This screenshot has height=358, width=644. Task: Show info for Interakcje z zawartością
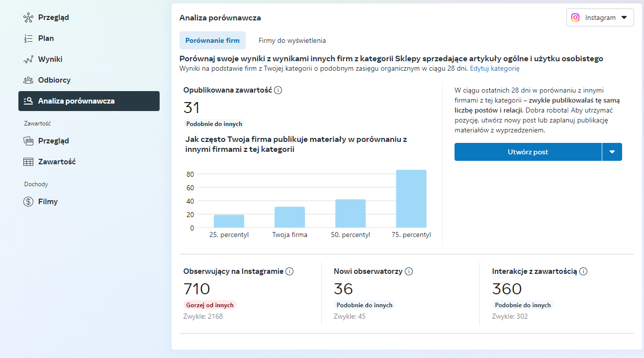(x=583, y=271)
